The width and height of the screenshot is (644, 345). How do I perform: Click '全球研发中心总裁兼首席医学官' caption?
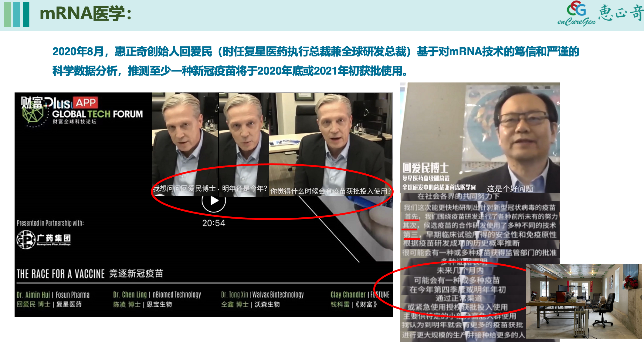click(439, 187)
